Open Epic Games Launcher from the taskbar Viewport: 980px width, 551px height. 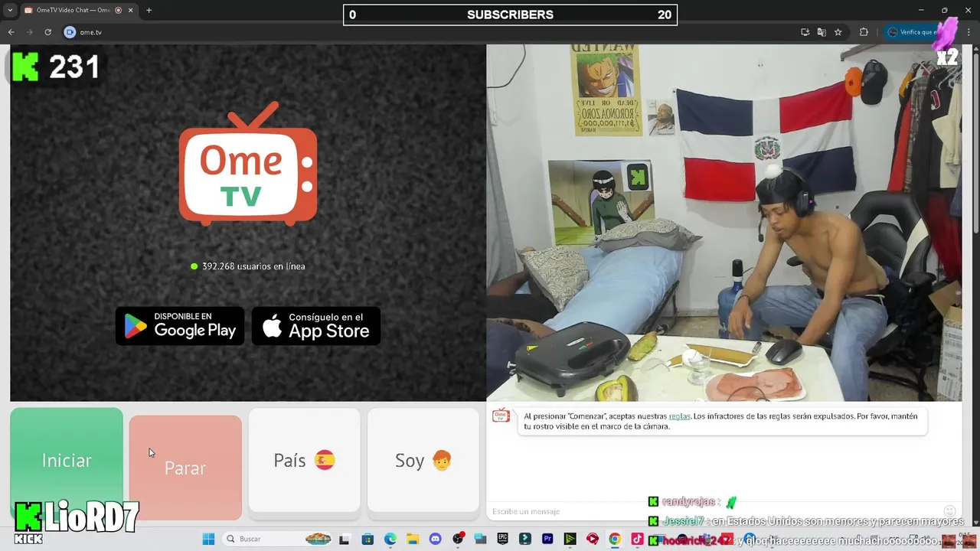(x=502, y=539)
